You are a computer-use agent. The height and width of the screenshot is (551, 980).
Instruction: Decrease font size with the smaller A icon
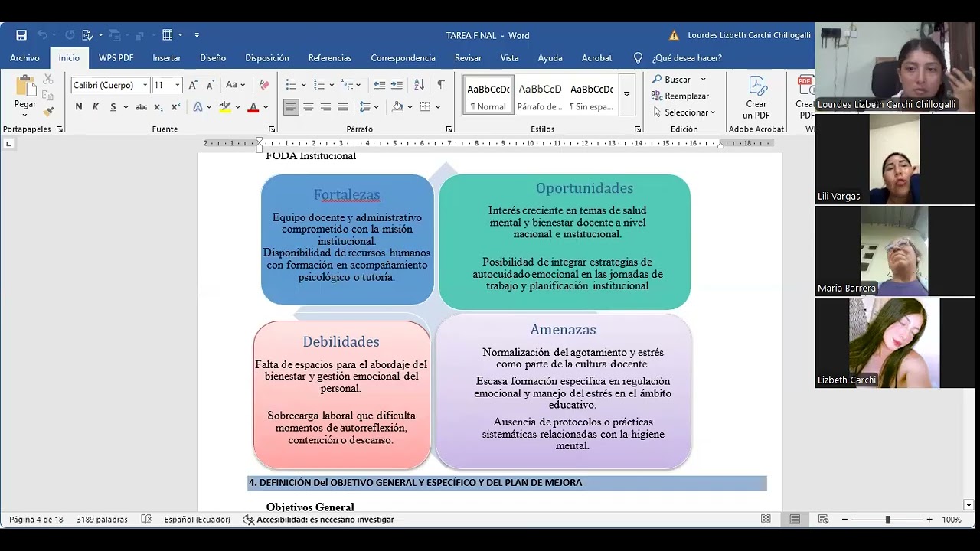click(211, 85)
